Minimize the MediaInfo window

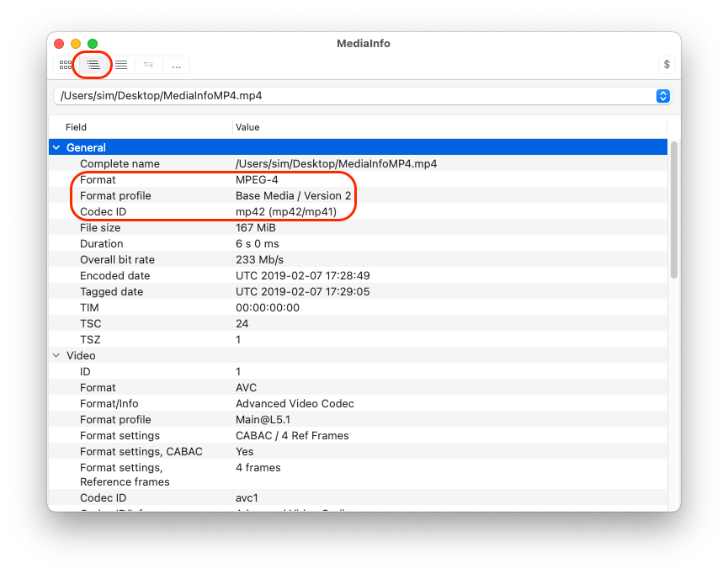(x=76, y=44)
